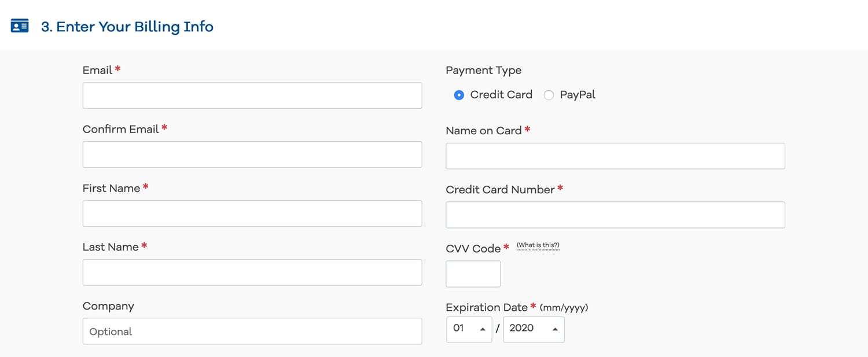Select the Credit Card payment option
This screenshot has height=357, width=868.
pos(459,95)
